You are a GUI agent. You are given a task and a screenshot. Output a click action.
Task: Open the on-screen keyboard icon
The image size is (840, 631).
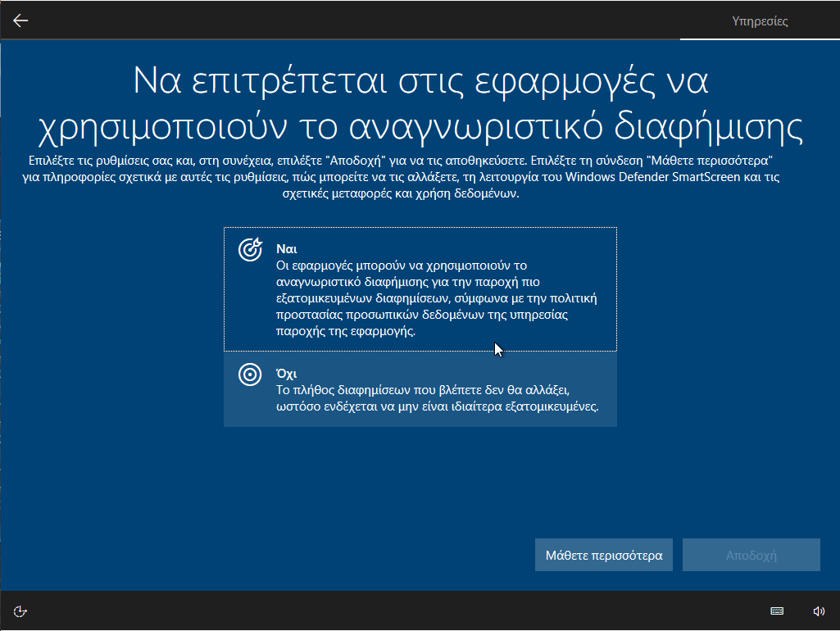pos(777,611)
